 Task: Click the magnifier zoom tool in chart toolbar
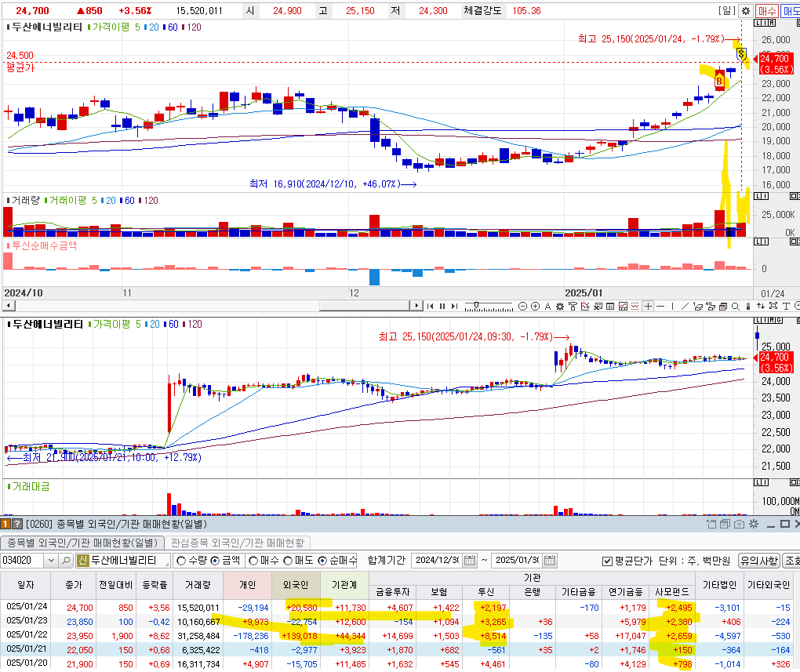point(735,306)
